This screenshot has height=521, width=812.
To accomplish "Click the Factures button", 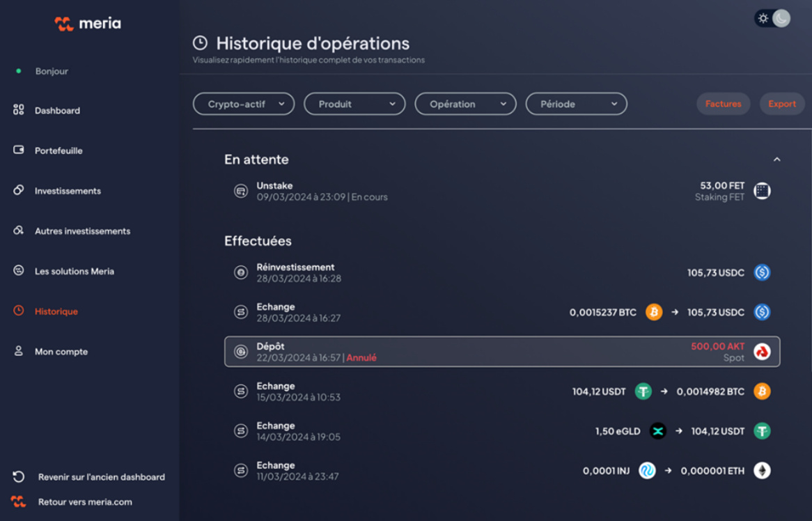I will [x=724, y=104].
